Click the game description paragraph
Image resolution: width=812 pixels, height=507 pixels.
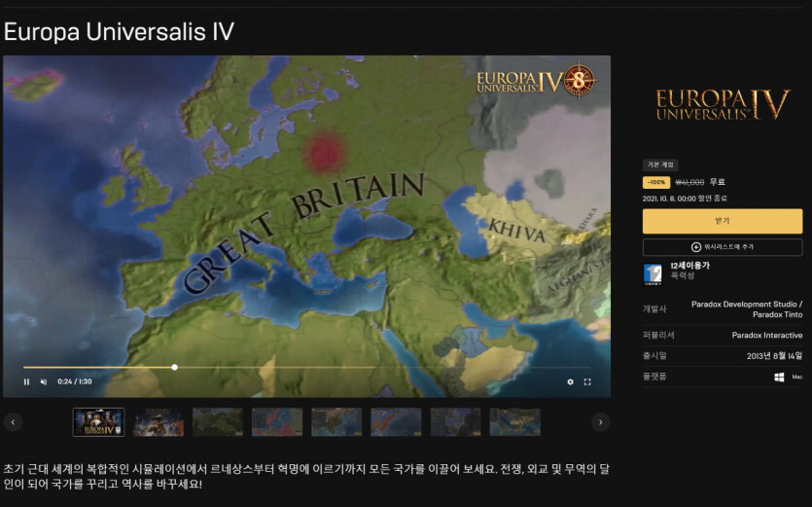306,477
